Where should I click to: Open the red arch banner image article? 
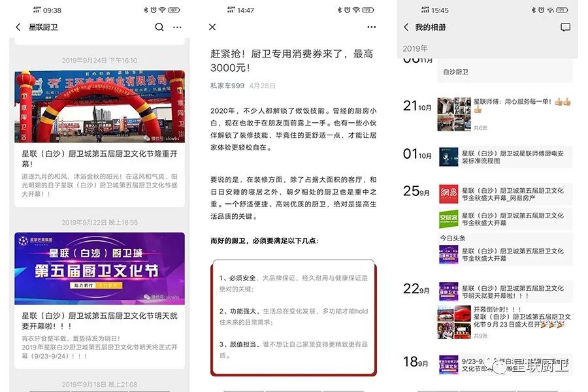coord(100,106)
